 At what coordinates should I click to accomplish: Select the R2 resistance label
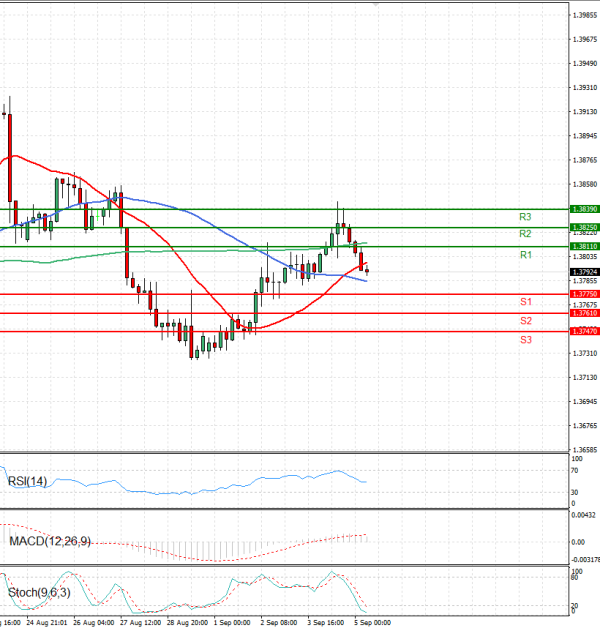(x=524, y=234)
